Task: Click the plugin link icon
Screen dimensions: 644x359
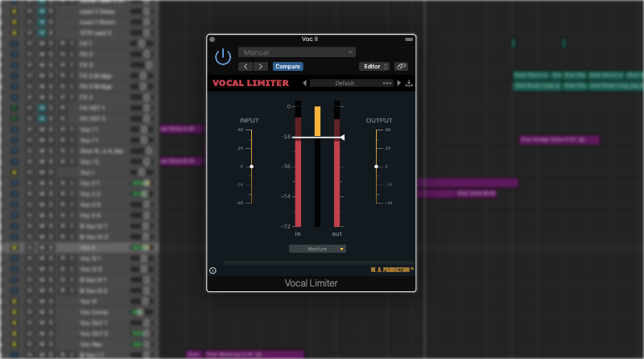Action: pyautogui.click(x=401, y=67)
